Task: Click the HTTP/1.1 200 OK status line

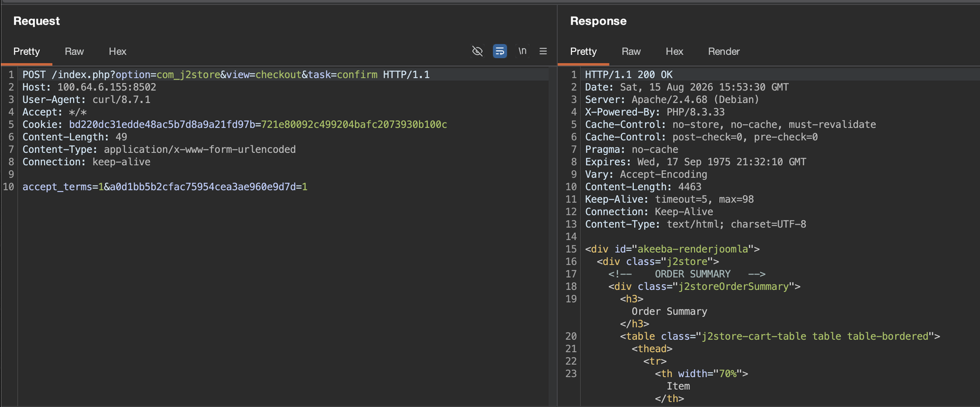Action: [628, 75]
